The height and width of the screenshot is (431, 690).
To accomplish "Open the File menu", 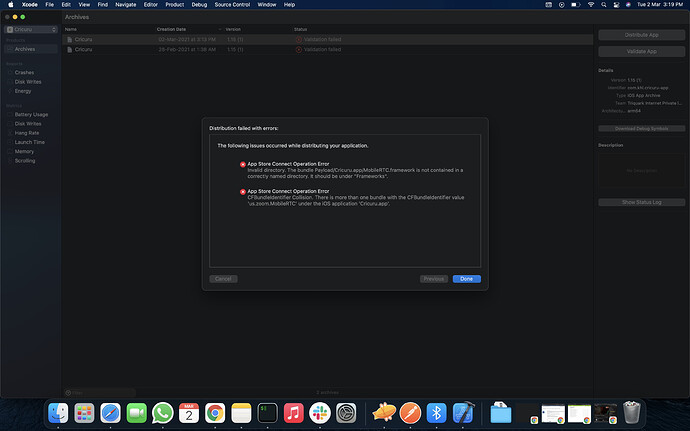I will (50, 4).
